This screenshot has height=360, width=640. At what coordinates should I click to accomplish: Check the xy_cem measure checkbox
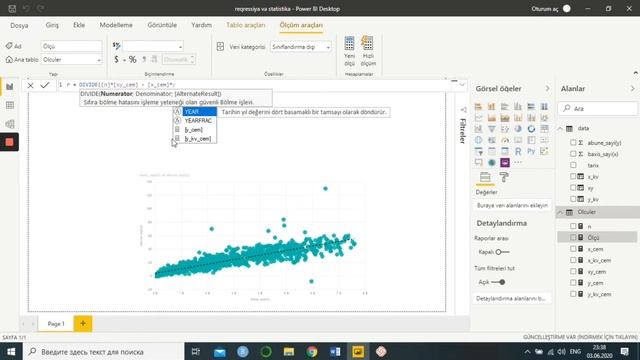[573, 271]
